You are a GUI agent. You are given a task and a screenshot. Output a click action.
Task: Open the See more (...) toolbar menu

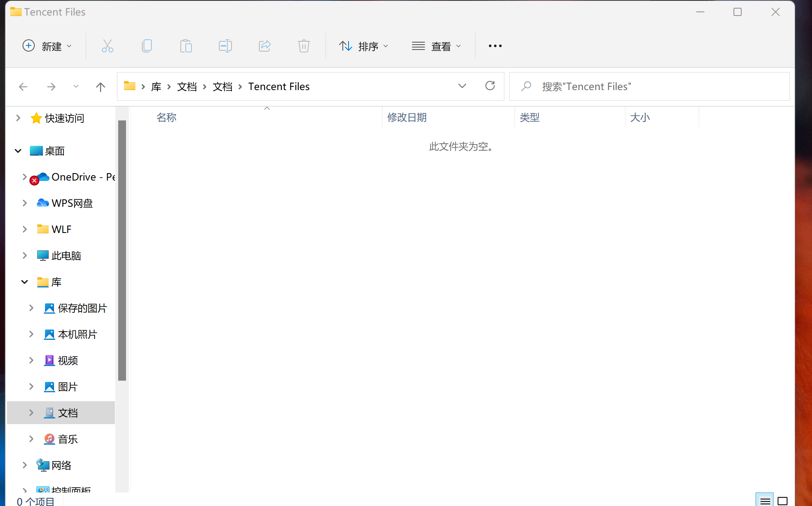(495, 46)
